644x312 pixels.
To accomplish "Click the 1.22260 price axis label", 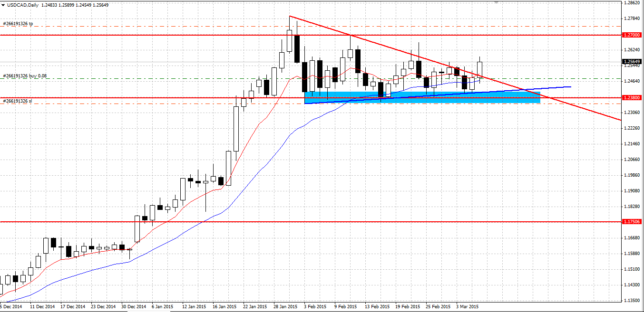I will 632,128.
